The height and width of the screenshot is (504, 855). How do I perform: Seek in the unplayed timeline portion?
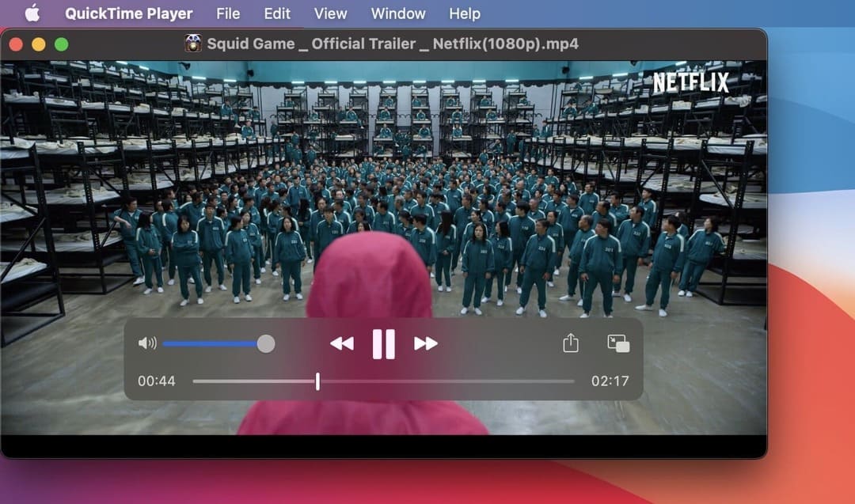(x=447, y=381)
